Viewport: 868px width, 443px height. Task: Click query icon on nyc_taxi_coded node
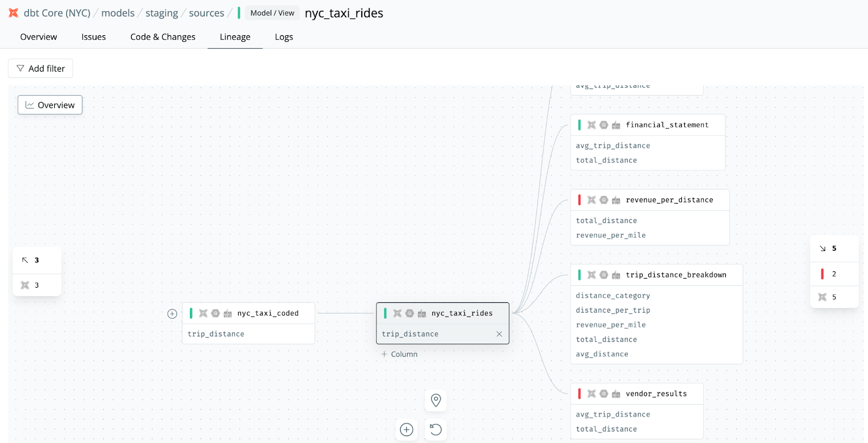[x=215, y=313]
